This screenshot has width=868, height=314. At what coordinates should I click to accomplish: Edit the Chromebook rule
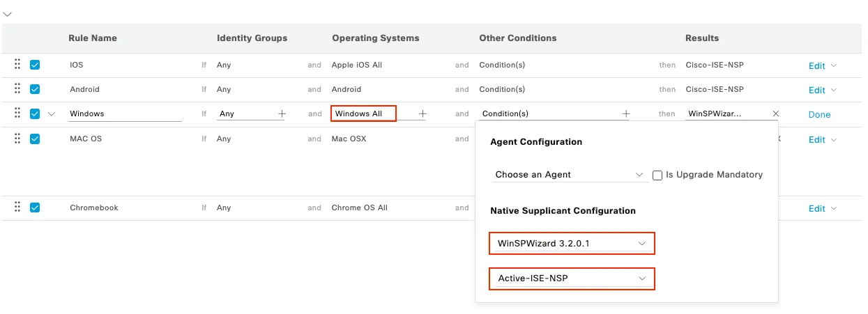(816, 209)
